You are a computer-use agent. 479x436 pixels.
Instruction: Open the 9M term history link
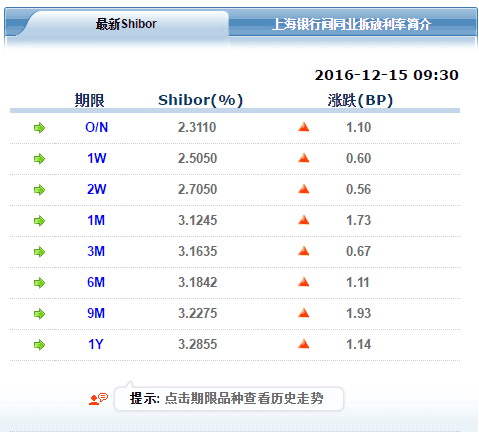tap(96, 313)
